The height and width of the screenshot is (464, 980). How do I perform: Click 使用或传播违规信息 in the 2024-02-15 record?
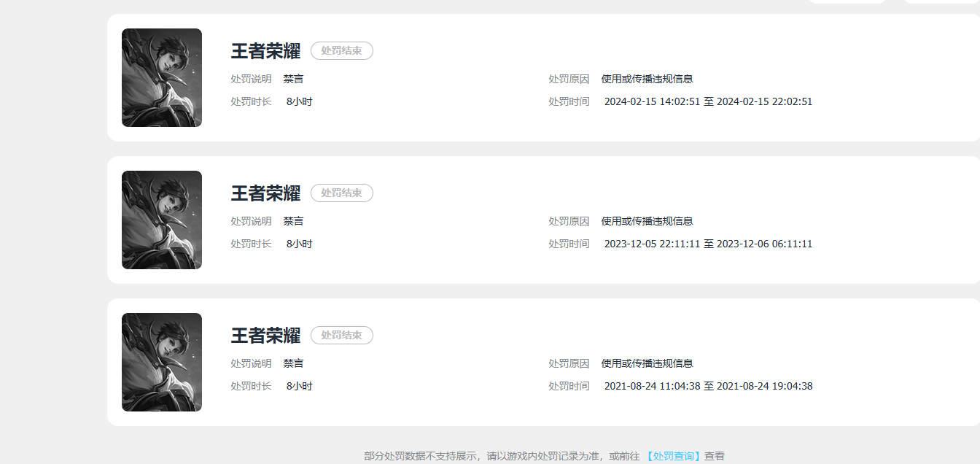647,79
